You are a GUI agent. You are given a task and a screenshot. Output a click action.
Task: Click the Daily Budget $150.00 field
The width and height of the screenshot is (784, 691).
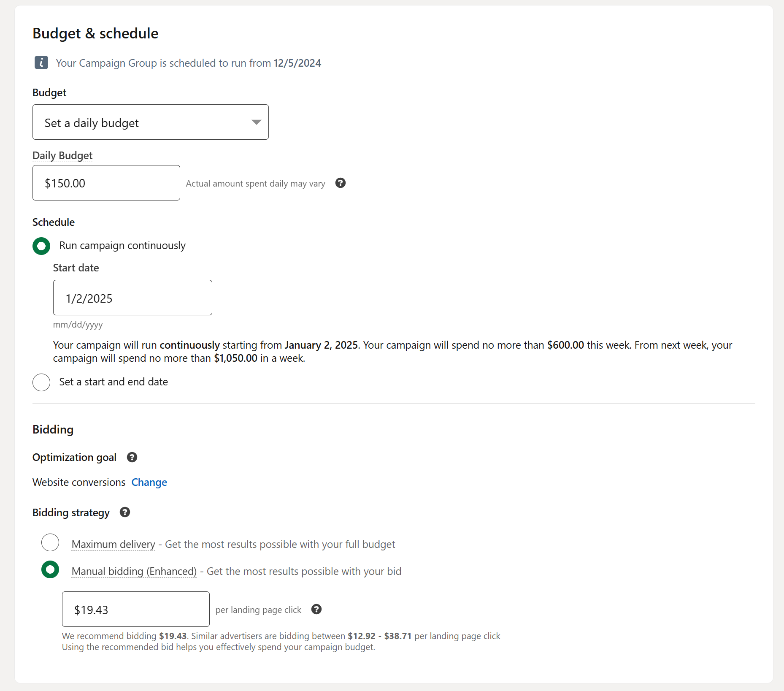click(106, 183)
